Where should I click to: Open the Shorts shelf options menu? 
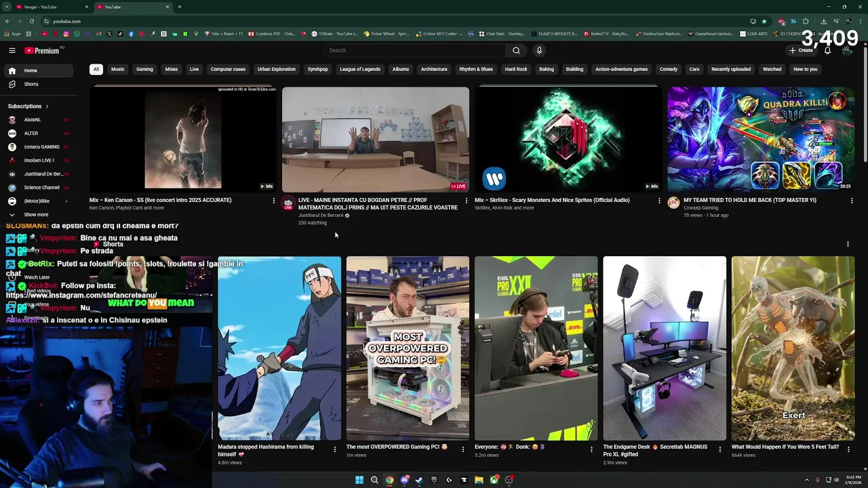(x=848, y=244)
